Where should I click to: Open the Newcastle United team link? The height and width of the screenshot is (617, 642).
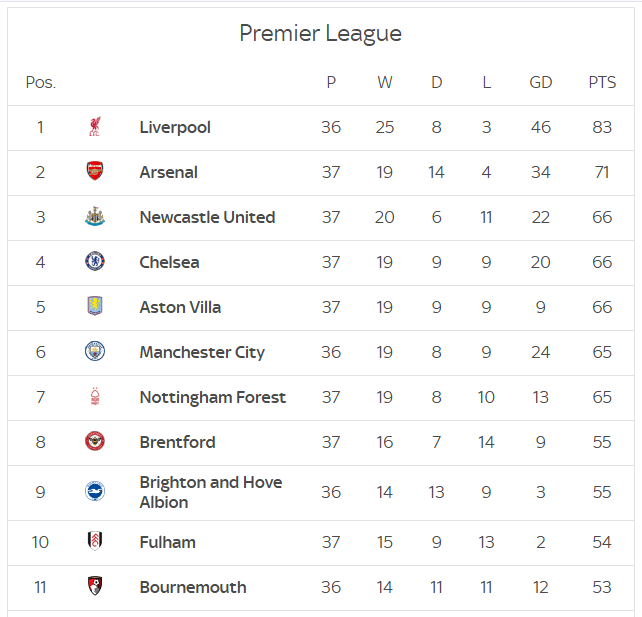click(x=208, y=217)
